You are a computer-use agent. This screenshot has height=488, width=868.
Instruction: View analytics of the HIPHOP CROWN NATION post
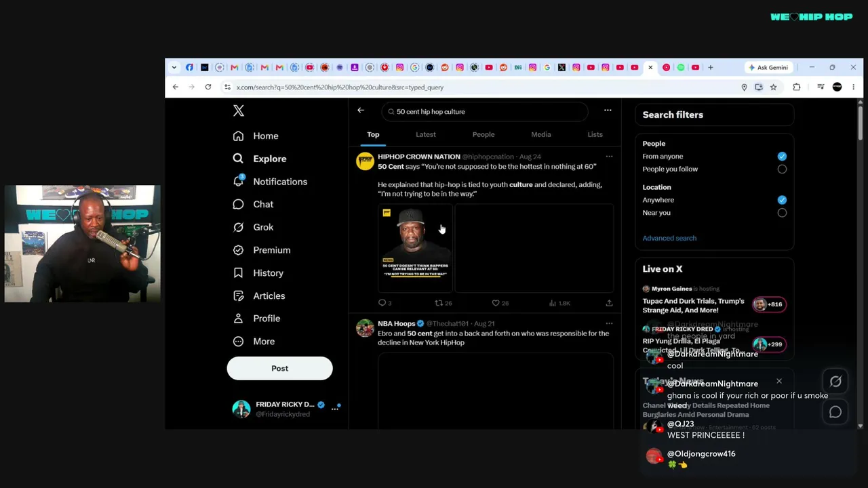coord(559,303)
